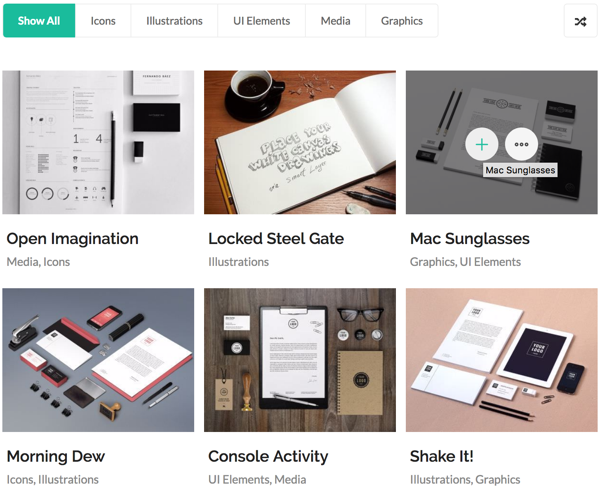
Task: Open the Open Imagination thumbnail image
Action: click(x=98, y=142)
